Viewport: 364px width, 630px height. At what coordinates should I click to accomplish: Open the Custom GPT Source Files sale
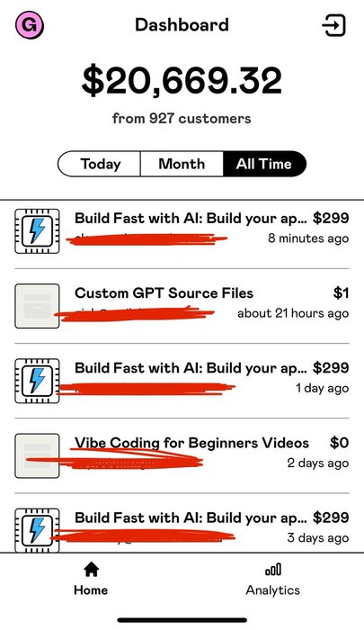(x=182, y=306)
